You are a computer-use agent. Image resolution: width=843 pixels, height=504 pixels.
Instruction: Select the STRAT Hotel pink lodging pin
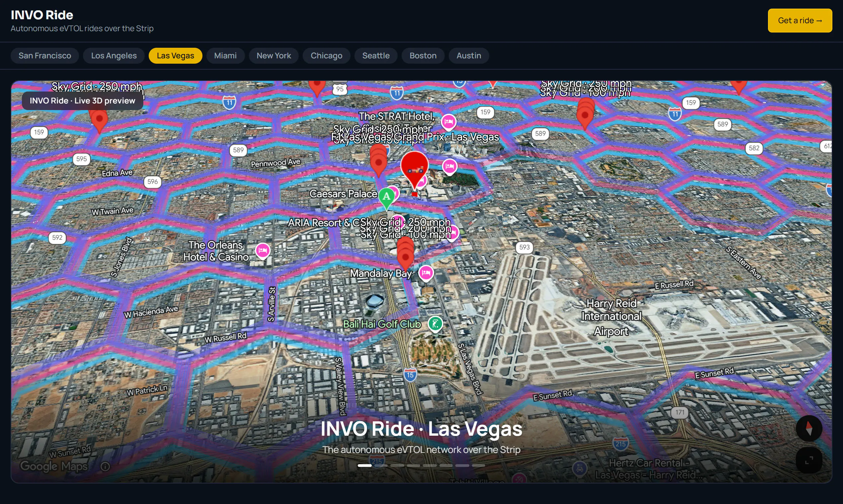pyautogui.click(x=448, y=122)
